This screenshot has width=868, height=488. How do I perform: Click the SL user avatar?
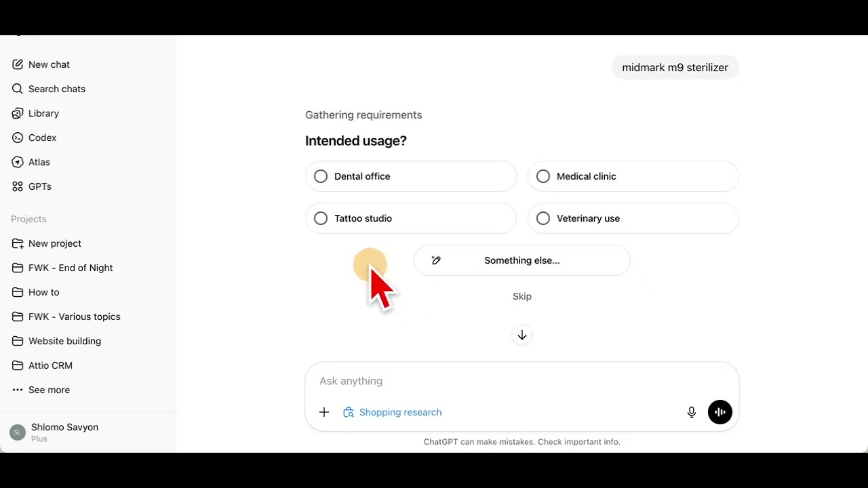click(x=18, y=432)
